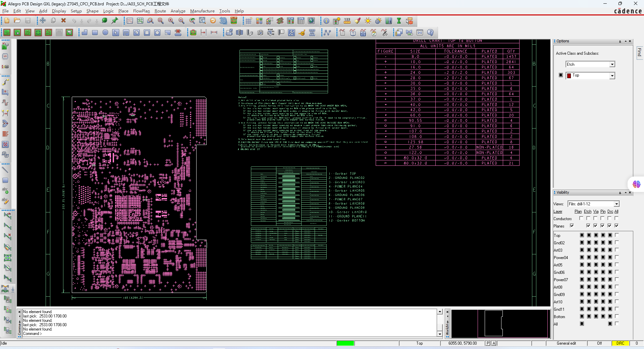Click the Find side tab

point(639,52)
